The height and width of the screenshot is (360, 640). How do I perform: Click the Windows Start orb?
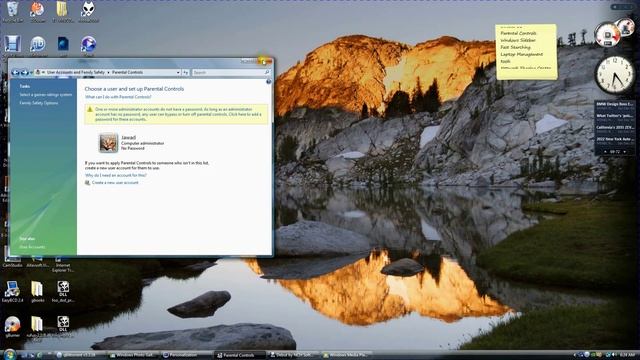(9, 354)
